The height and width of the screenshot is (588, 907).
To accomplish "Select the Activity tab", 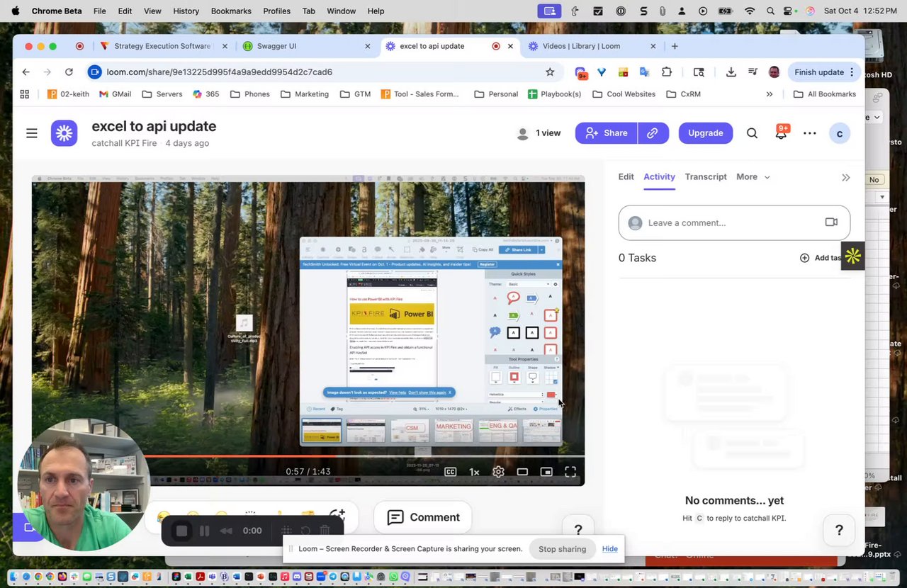I will [659, 177].
